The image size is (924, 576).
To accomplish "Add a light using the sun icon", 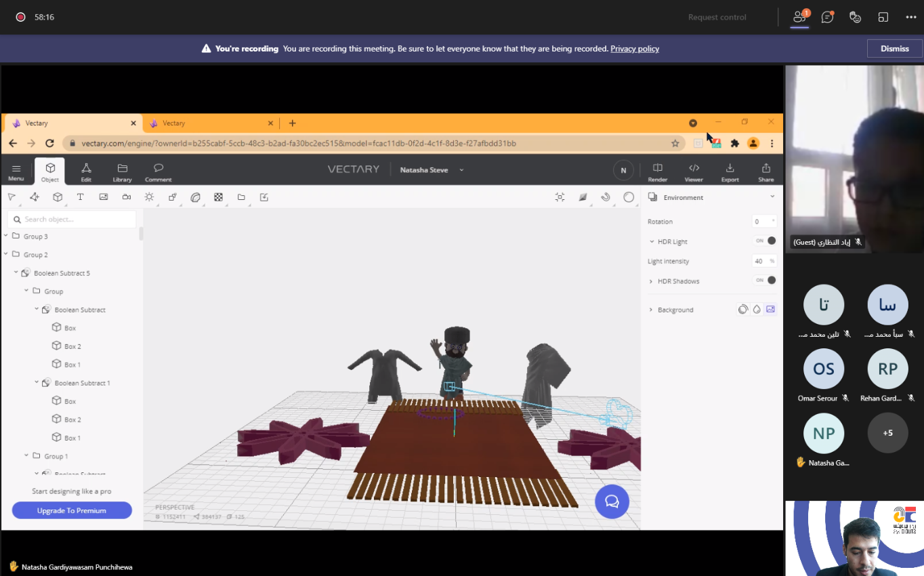I will coord(149,197).
